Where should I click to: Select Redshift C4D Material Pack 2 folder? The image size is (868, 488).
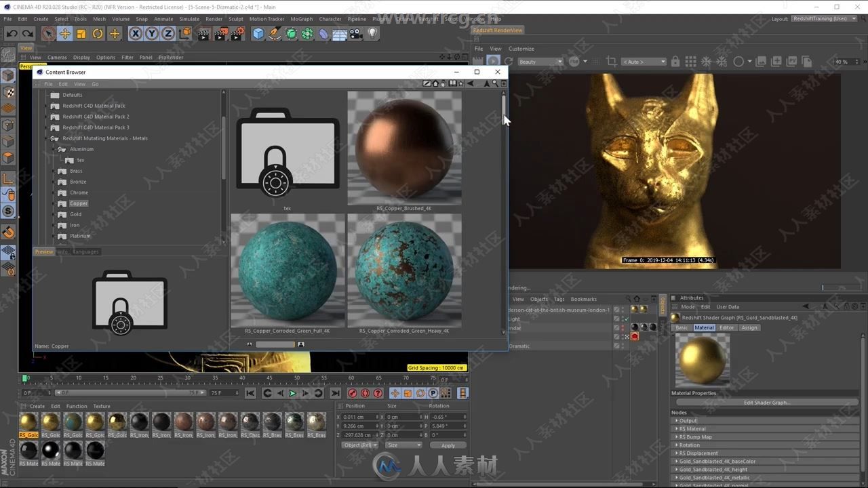pyautogui.click(x=96, y=117)
